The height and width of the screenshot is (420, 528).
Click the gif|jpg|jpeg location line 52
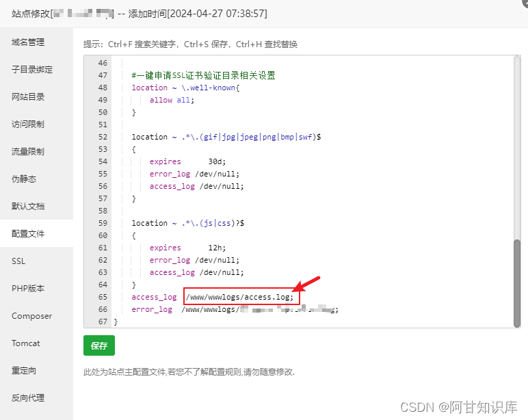coord(226,137)
